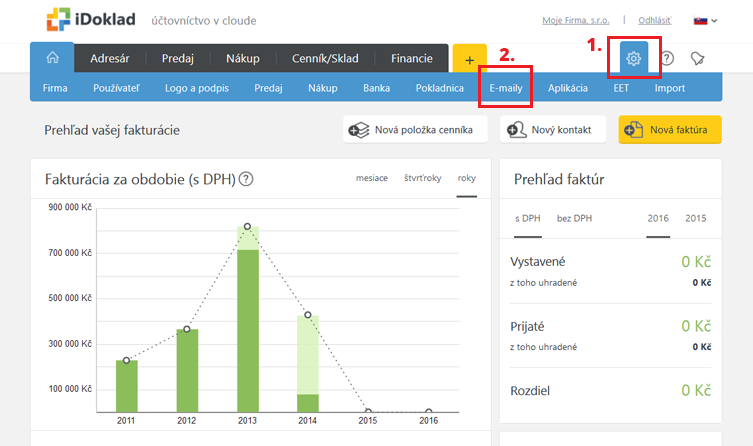Click the help question mark icon

[667, 58]
